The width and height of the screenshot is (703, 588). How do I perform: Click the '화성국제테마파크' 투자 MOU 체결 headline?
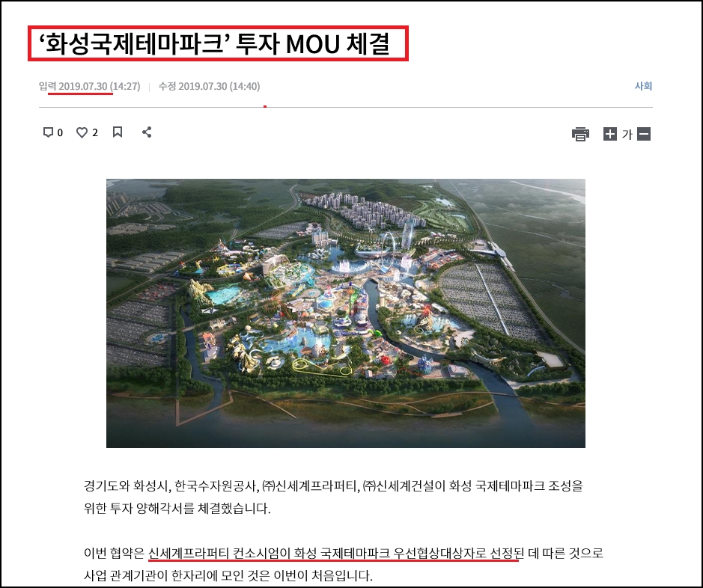pyautogui.click(x=217, y=44)
